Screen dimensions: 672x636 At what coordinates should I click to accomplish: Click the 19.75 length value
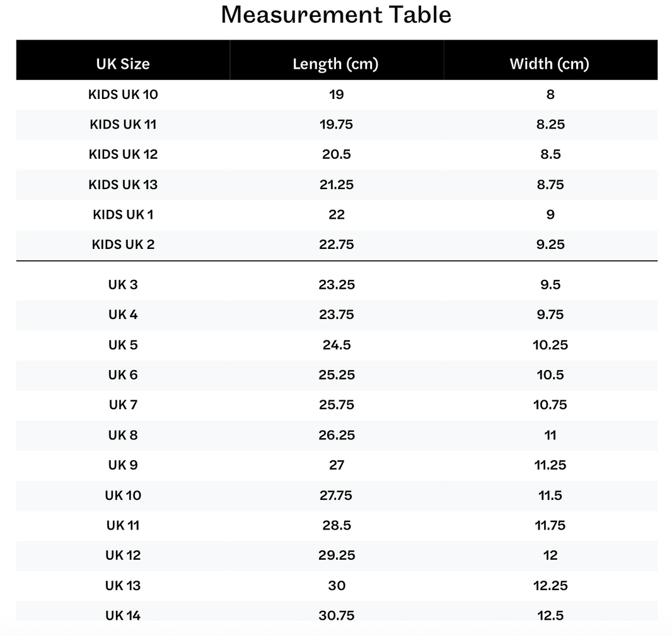click(x=336, y=125)
